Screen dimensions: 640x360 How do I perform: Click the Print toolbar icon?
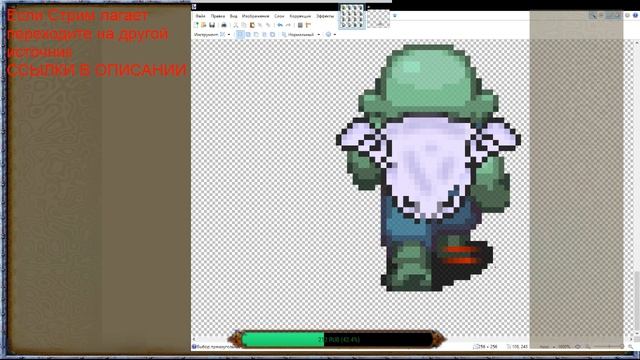[224, 25]
